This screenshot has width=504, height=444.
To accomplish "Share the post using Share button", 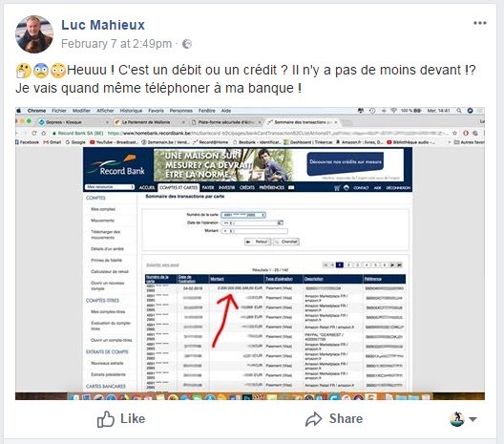I will pyautogui.click(x=334, y=419).
